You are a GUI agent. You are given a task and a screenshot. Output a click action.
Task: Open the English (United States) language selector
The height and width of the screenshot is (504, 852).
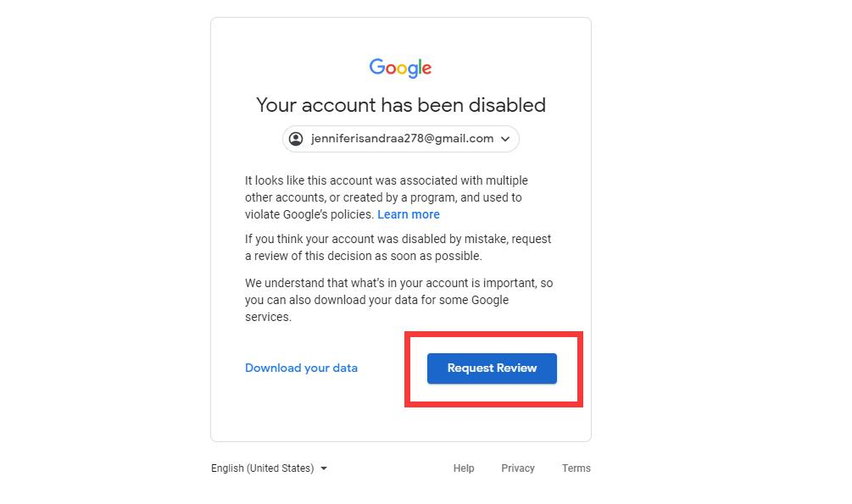coord(262,468)
